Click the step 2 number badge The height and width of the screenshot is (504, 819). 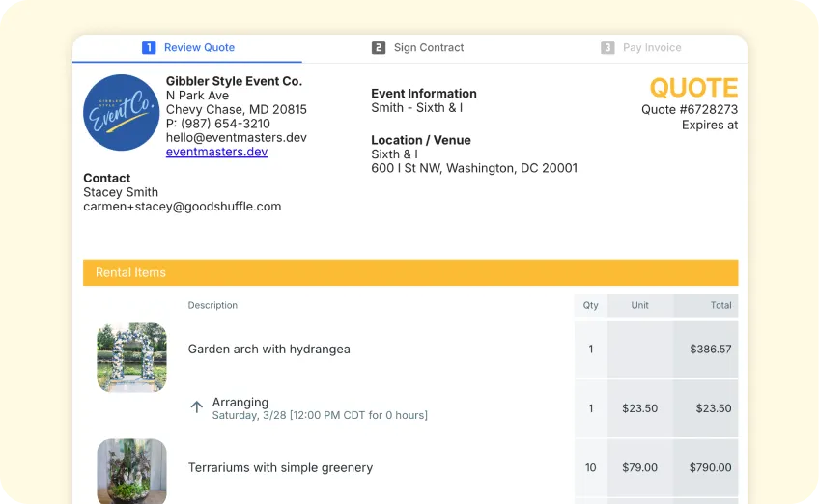click(x=379, y=47)
